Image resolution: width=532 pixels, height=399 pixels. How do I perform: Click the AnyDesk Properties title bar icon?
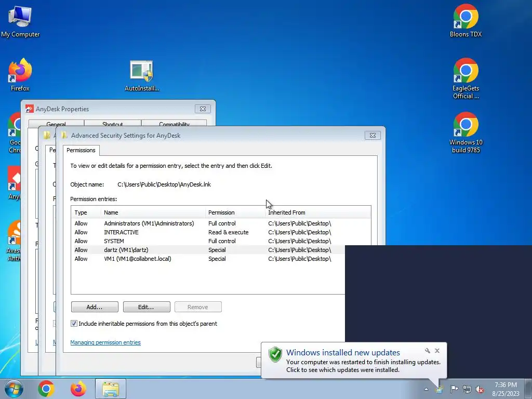[30, 109]
